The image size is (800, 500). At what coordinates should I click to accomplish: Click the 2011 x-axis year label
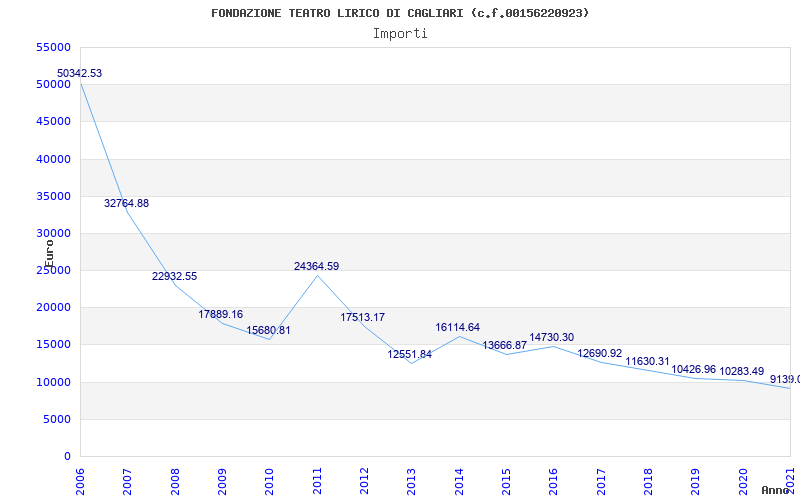point(317,482)
